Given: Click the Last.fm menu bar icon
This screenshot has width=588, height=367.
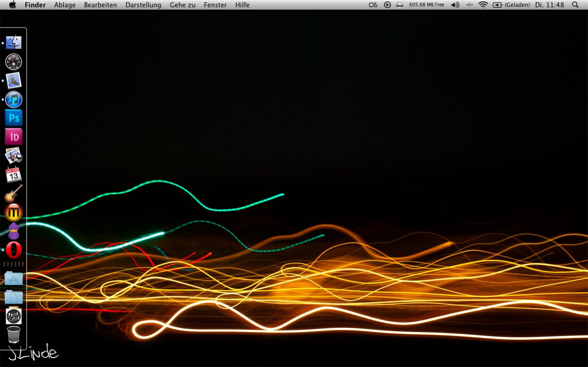Looking at the screenshot, I should [x=373, y=5].
